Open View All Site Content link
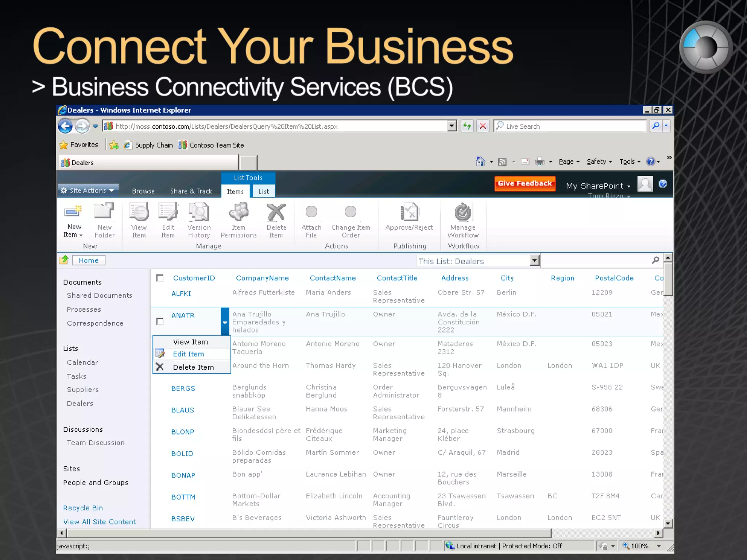The height and width of the screenshot is (560, 747). pos(99,522)
